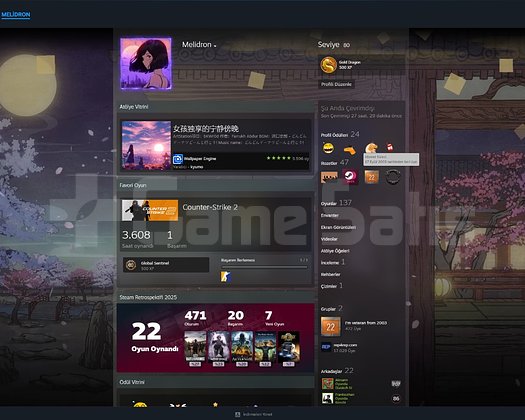The height and width of the screenshot is (420, 525).
Task: Open the first game cover in the retrospective
Action: click(195, 347)
